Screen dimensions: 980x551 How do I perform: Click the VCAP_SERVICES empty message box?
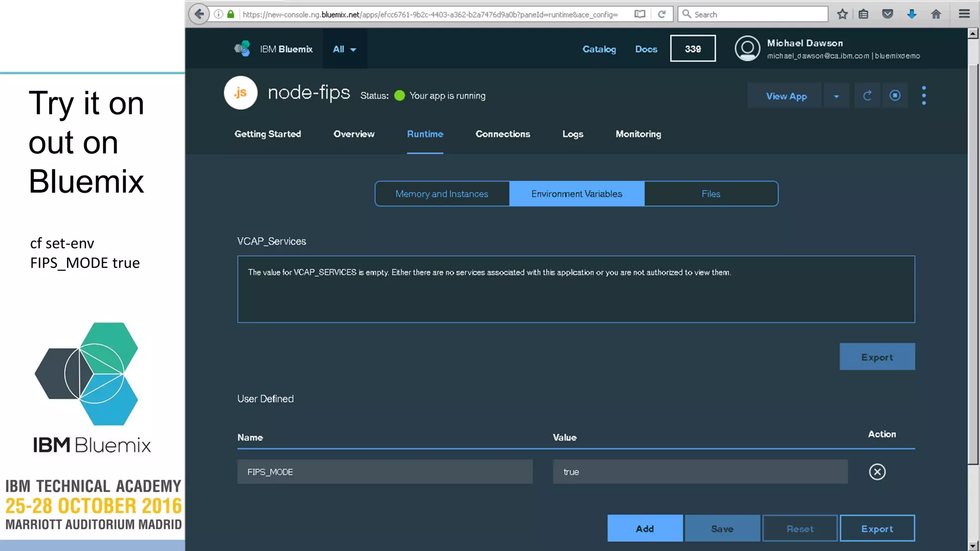coord(576,289)
